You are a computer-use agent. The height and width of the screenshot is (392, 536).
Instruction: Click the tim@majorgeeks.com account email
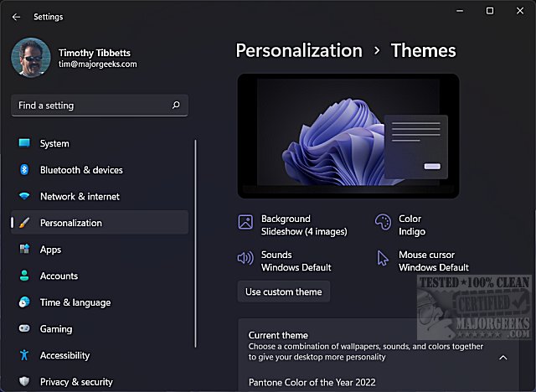pos(98,64)
